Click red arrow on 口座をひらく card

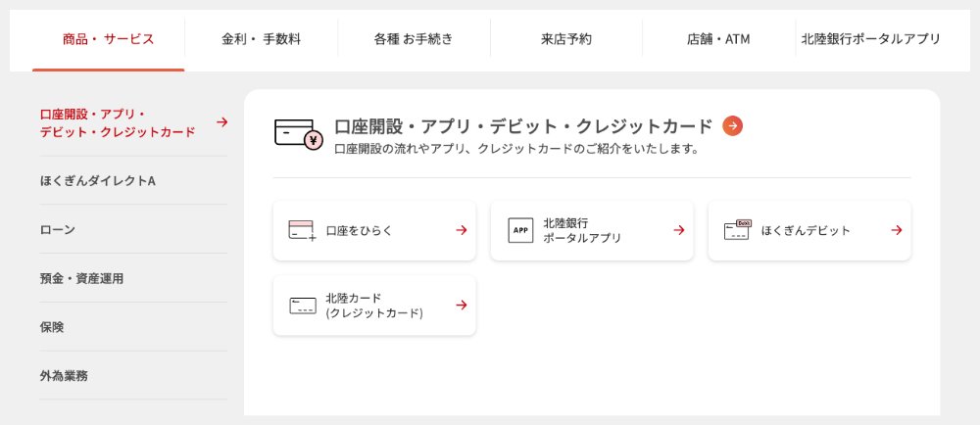click(462, 230)
